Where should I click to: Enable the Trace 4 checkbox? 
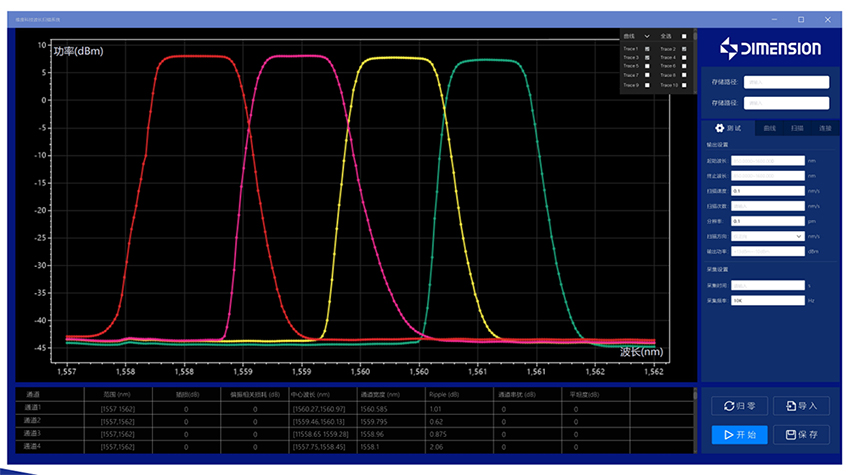pos(684,58)
